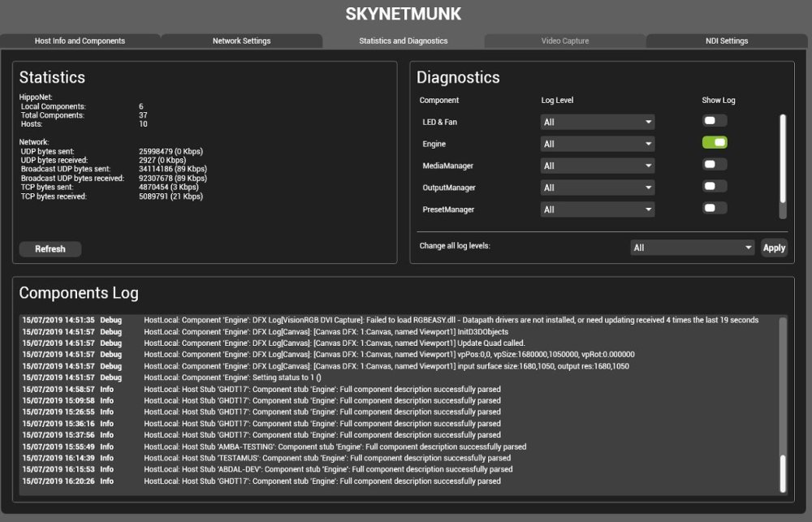Enable Show Log for MediaManager

coord(715,164)
